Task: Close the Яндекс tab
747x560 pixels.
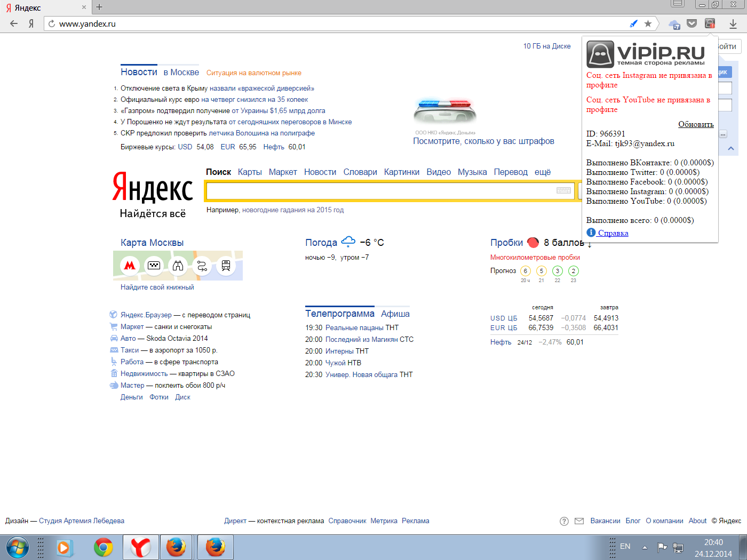Action: pyautogui.click(x=84, y=7)
